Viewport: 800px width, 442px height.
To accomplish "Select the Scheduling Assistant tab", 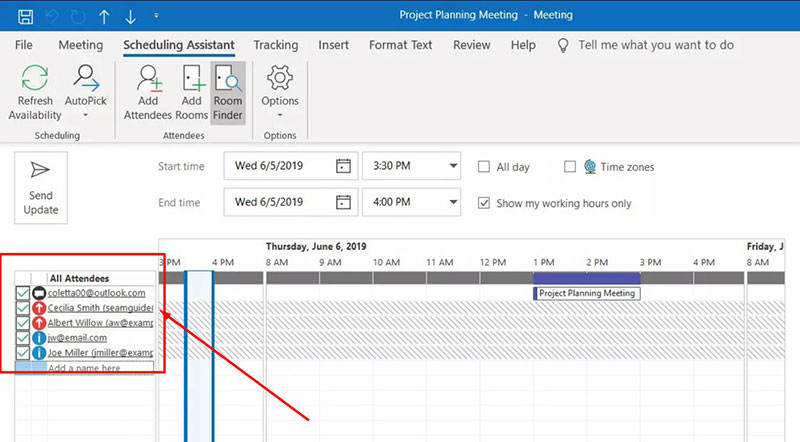I will (x=179, y=45).
